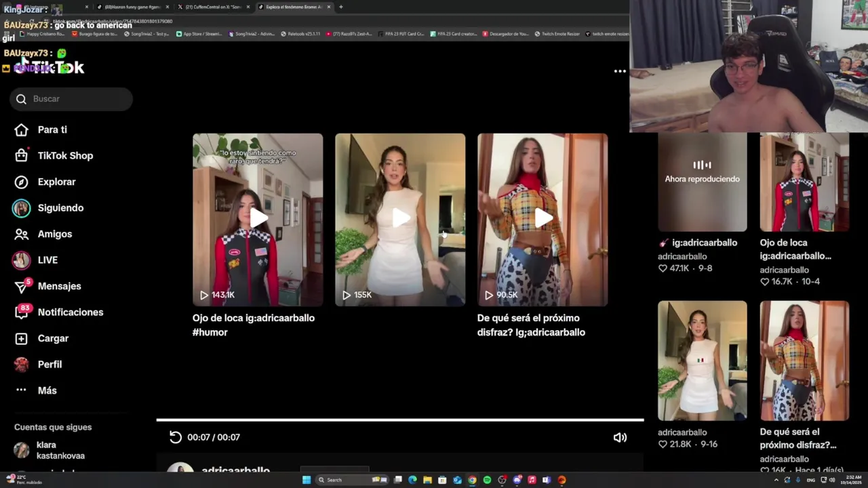This screenshot has width=868, height=488.
Task: Click the caption Ojo de loca ig:adricaarballo #humor
Action: point(254,325)
